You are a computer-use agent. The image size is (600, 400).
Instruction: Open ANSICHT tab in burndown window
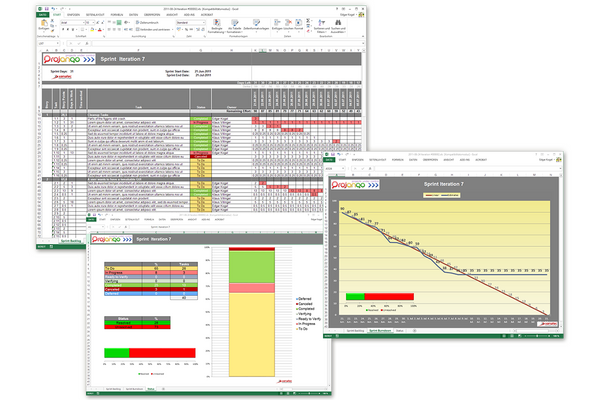[x=448, y=160]
